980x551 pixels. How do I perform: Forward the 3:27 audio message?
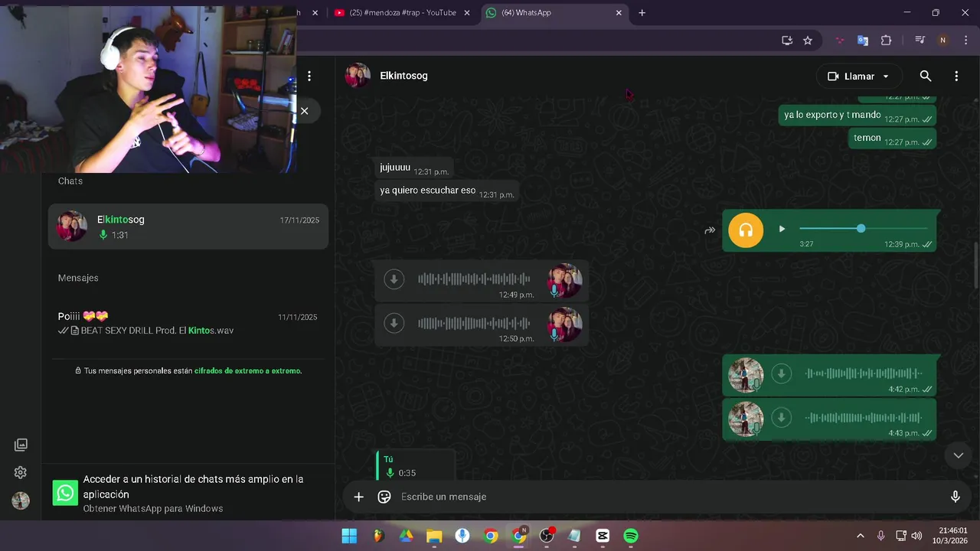710,230
